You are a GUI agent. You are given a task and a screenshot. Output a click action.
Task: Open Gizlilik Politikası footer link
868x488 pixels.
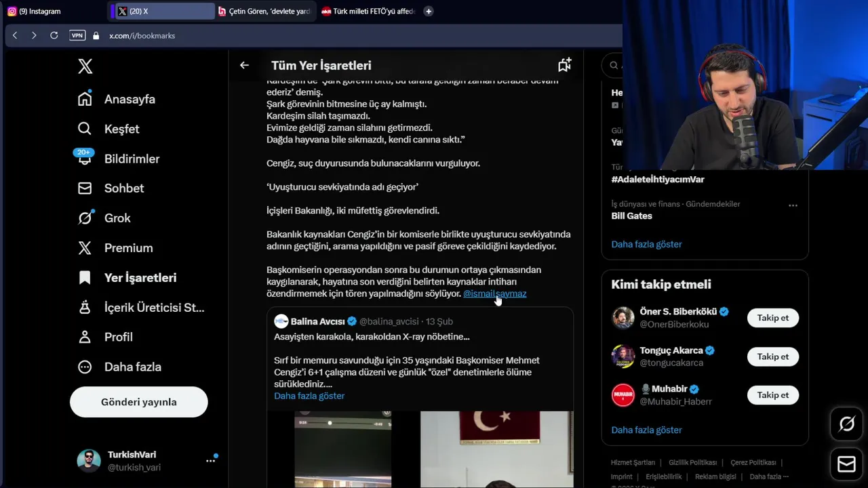click(x=692, y=463)
